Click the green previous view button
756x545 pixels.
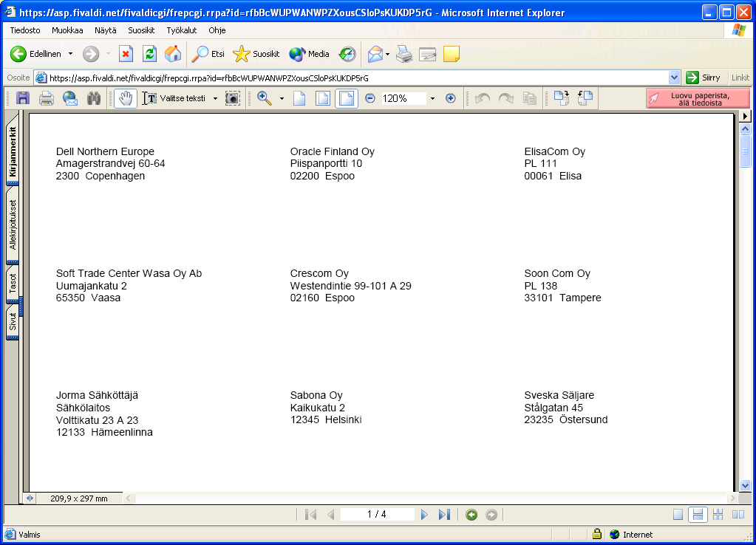471,515
